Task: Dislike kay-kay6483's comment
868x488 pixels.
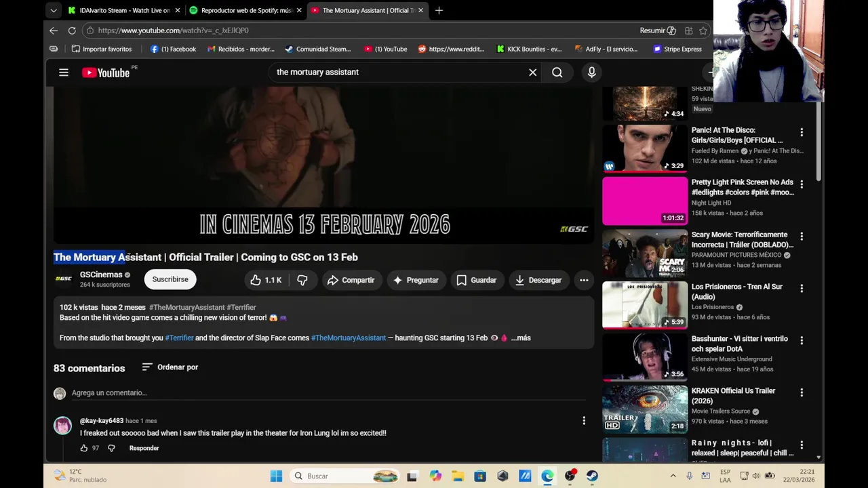Action: pyautogui.click(x=112, y=448)
